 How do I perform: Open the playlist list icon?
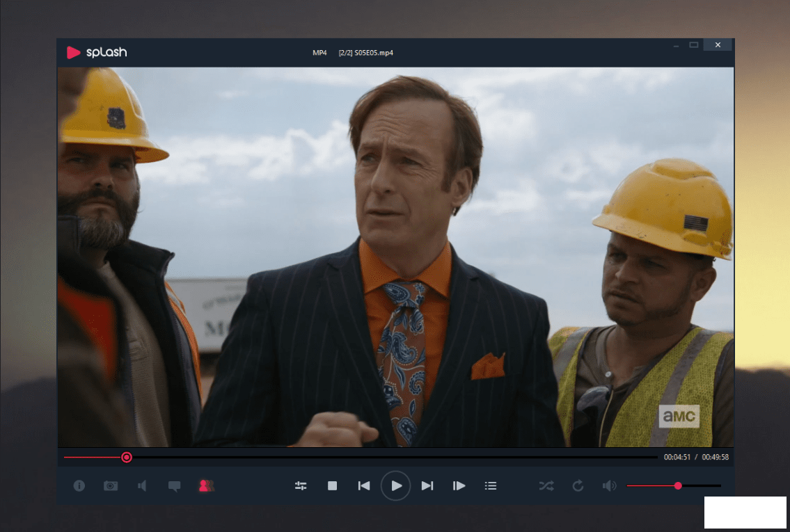tap(491, 485)
